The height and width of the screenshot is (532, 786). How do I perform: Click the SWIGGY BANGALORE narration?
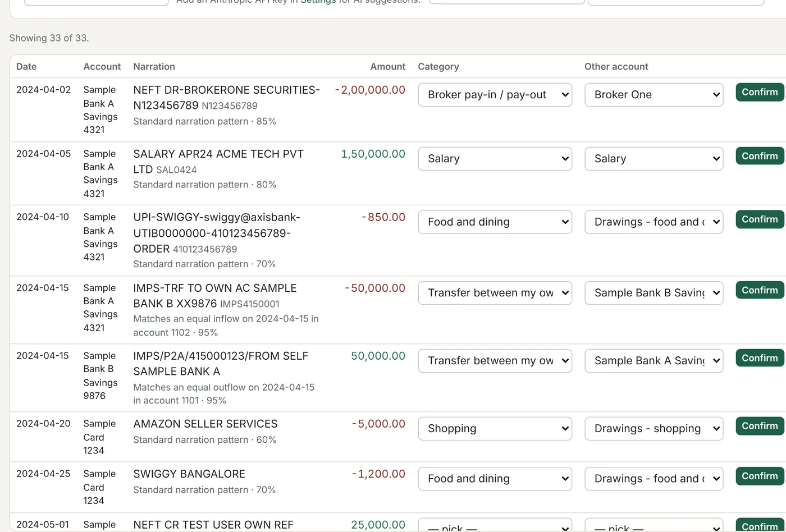pyautogui.click(x=189, y=474)
